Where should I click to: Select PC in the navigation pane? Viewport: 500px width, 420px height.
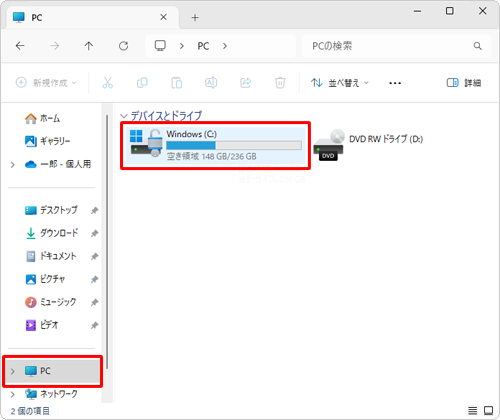tap(52, 371)
